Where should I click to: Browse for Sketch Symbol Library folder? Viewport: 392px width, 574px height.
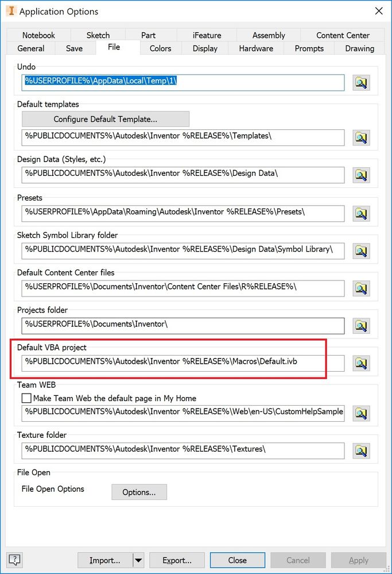pos(361,251)
